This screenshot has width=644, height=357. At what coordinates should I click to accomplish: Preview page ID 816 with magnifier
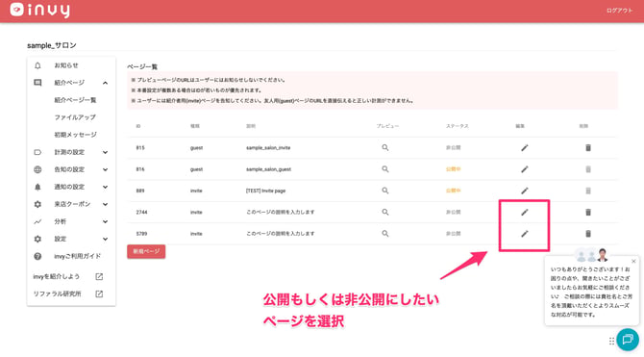point(384,169)
